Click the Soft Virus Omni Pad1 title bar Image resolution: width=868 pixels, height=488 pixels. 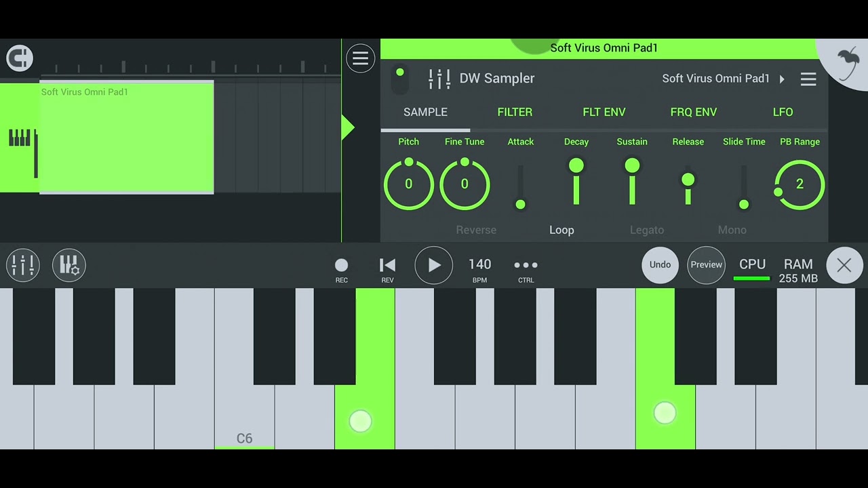tap(604, 48)
